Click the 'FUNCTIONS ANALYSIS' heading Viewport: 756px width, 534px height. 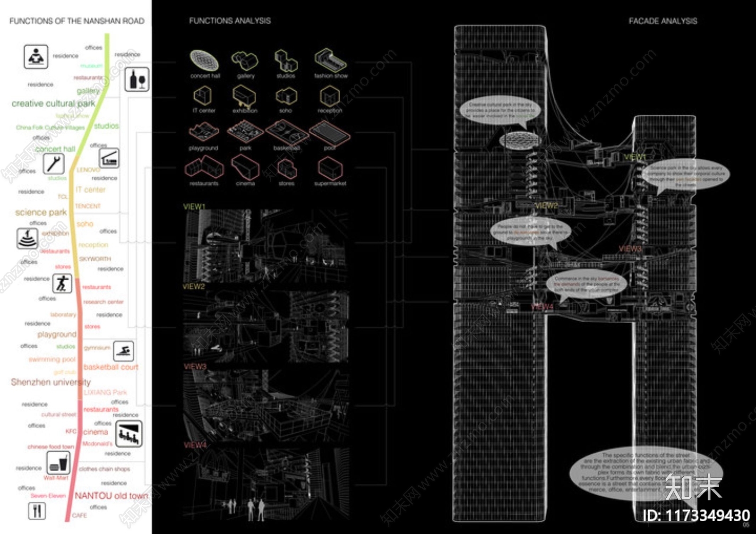point(230,21)
